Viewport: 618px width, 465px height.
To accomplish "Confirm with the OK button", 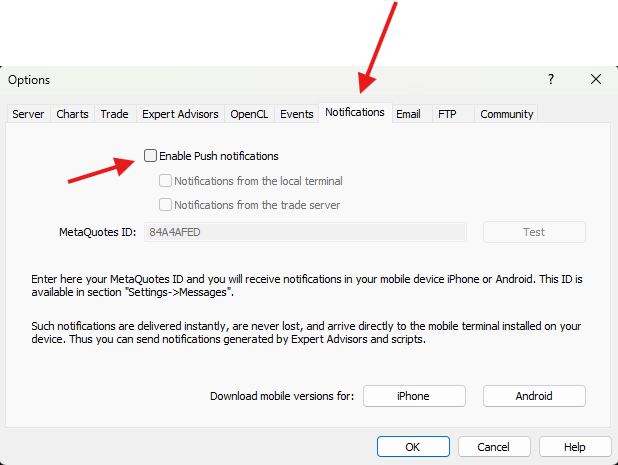I will tap(413, 447).
